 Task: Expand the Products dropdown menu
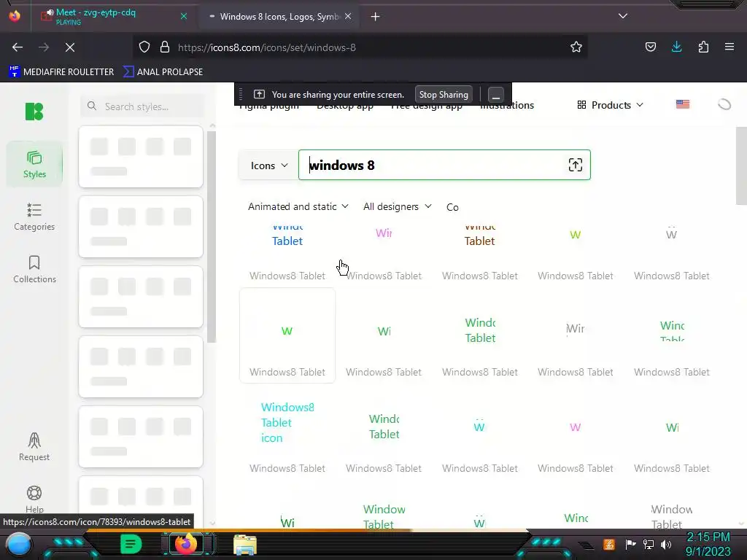[x=611, y=105]
